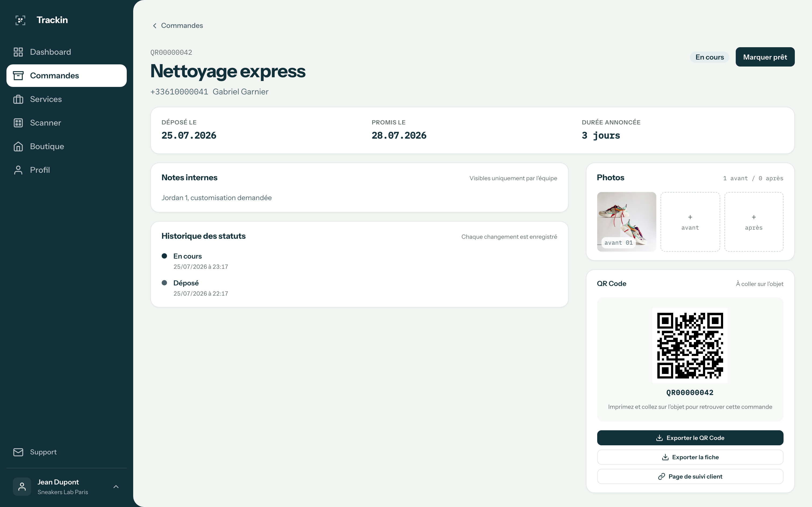Click the Exporter le QR Code button

tap(690, 438)
